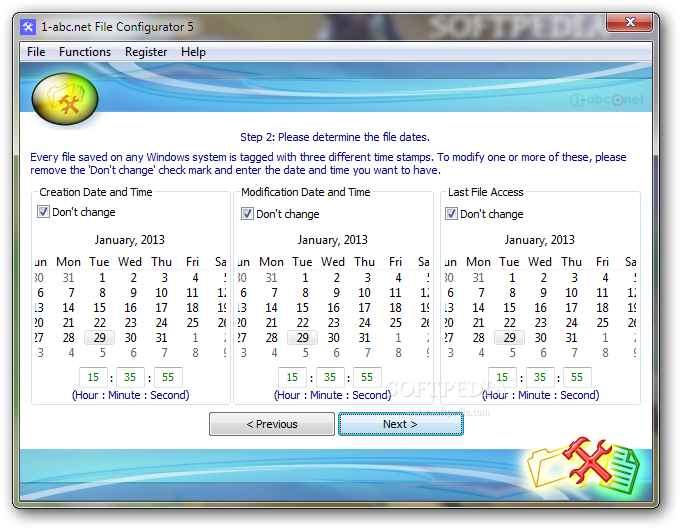Click the Last File Access minute field
This screenshot has height=529, width=680.
[539, 377]
